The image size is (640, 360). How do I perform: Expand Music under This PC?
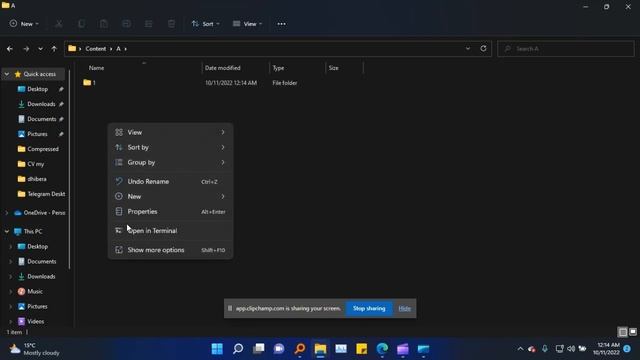tap(11, 291)
